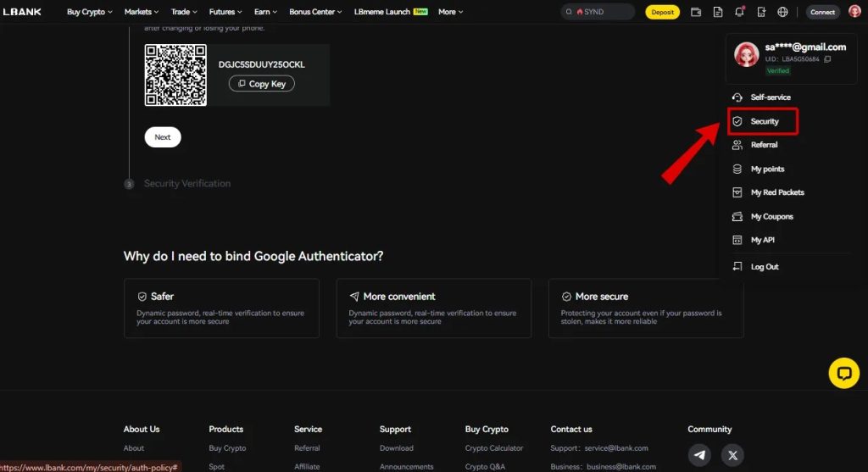Open the Crypto Q&A footer link
The width and height of the screenshot is (868, 472).
[485, 467]
